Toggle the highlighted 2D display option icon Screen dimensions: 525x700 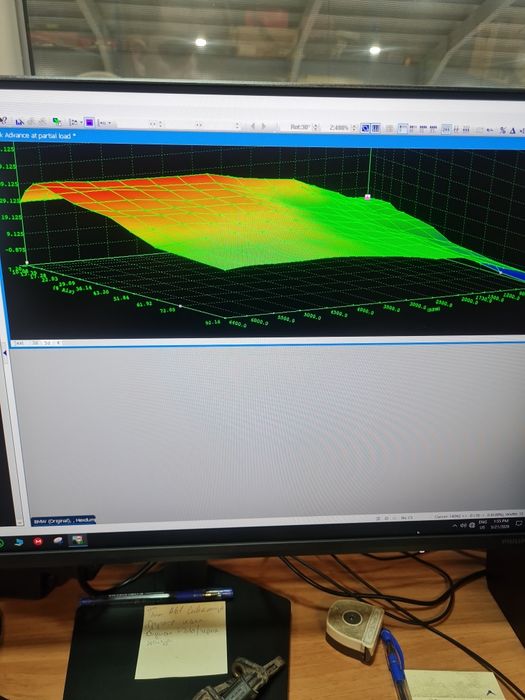pos(446,129)
